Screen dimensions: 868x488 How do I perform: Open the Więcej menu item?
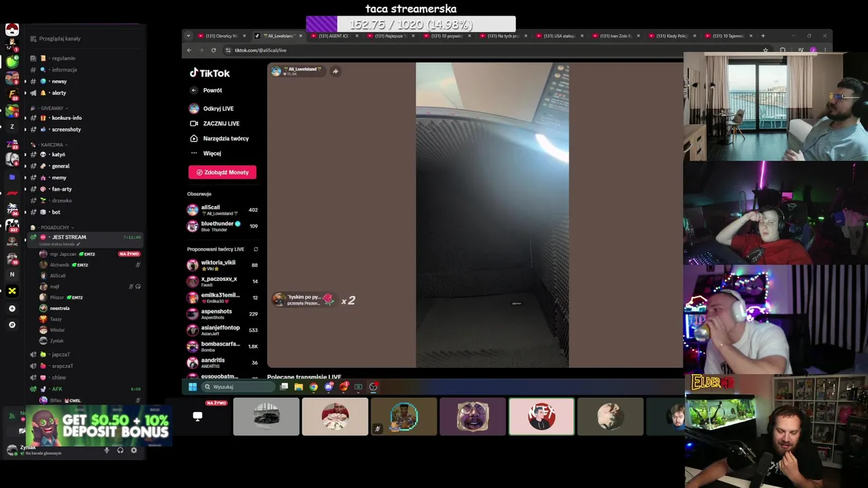205,153
